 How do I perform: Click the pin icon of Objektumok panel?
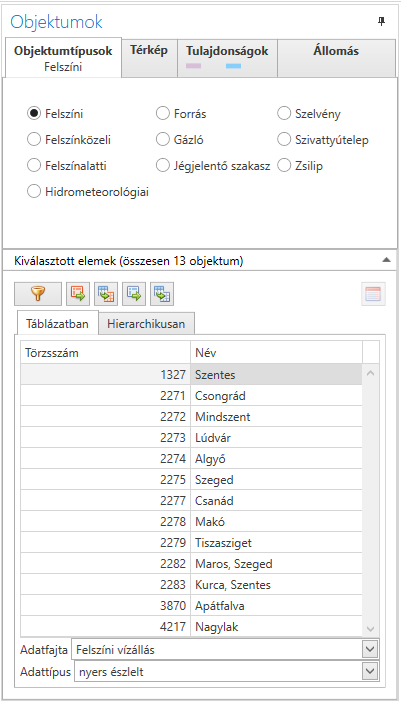(381, 21)
